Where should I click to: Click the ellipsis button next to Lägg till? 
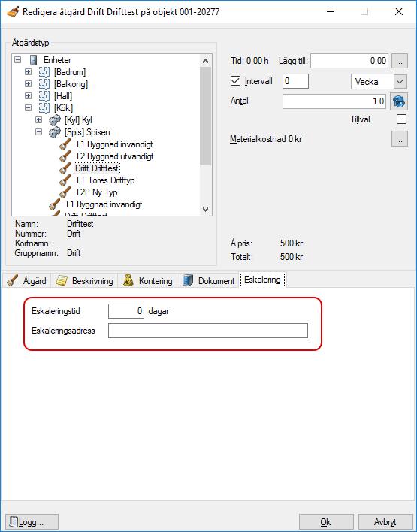point(400,61)
